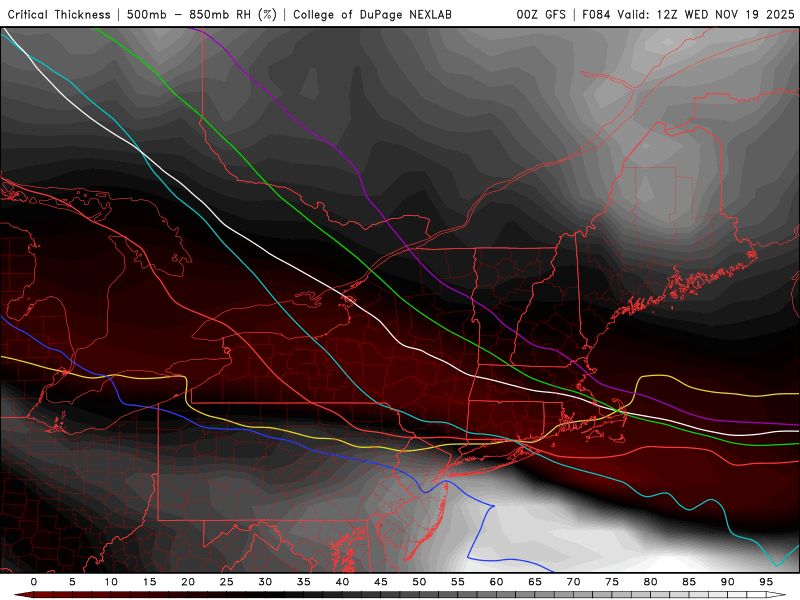Click the colorbar label "0"

pos(34,582)
